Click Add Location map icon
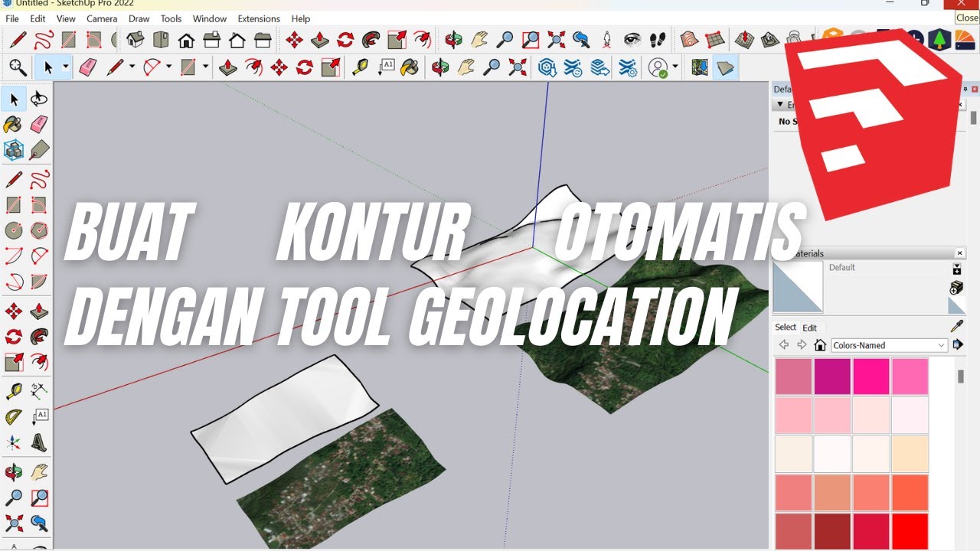Viewport: 980px width, 551px height. (699, 67)
